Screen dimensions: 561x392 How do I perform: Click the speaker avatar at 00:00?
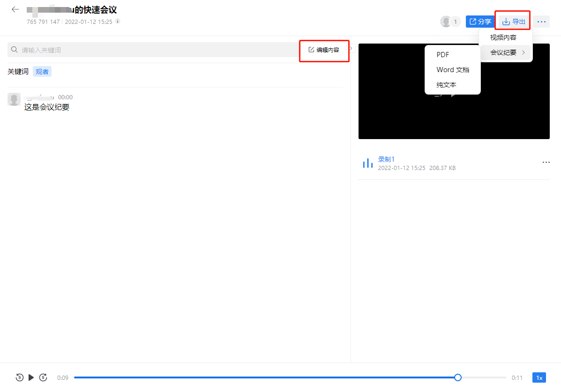coord(14,99)
